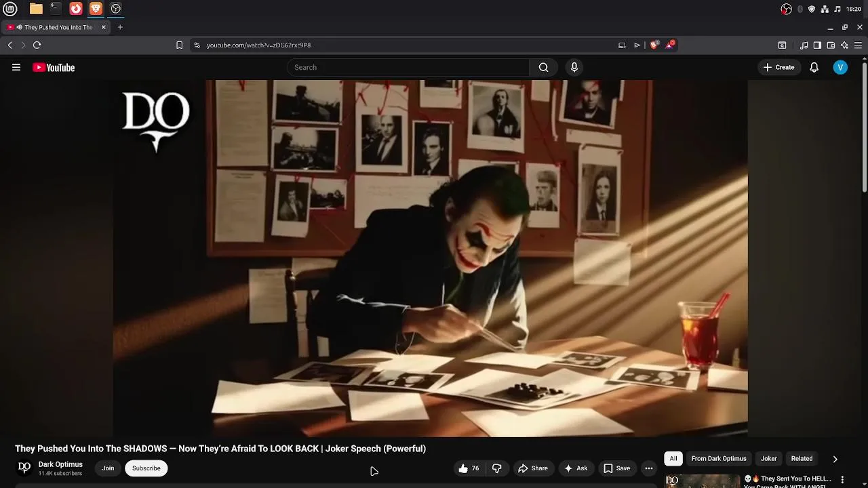Click the search magnifier button
This screenshot has width=868, height=488.
543,67
